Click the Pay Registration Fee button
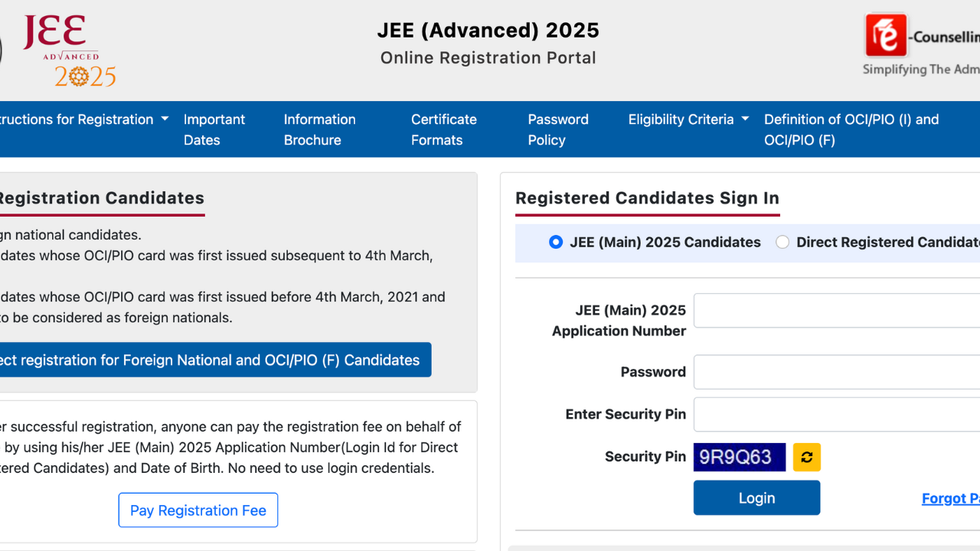Viewport: 980px width, 551px height. click(x=198, y=510)
